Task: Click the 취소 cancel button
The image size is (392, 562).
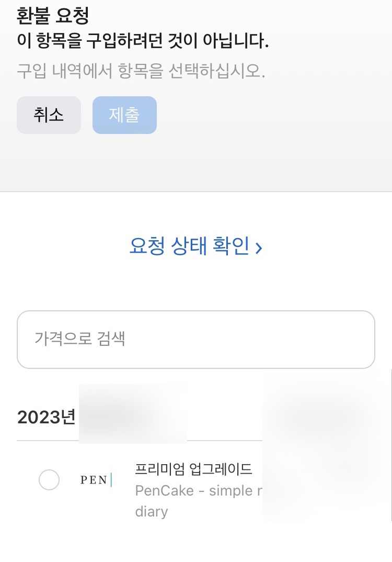Action: [x=49, y=115]
